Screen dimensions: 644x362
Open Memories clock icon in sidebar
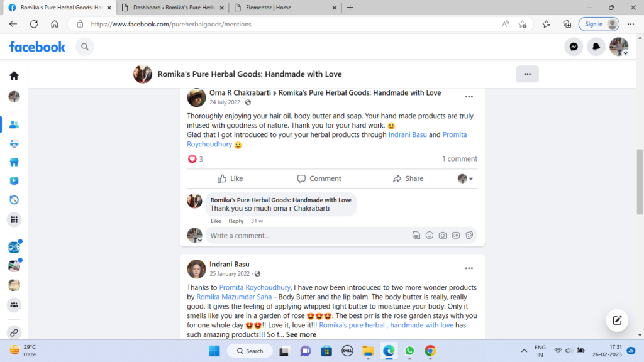click(14, 200)
